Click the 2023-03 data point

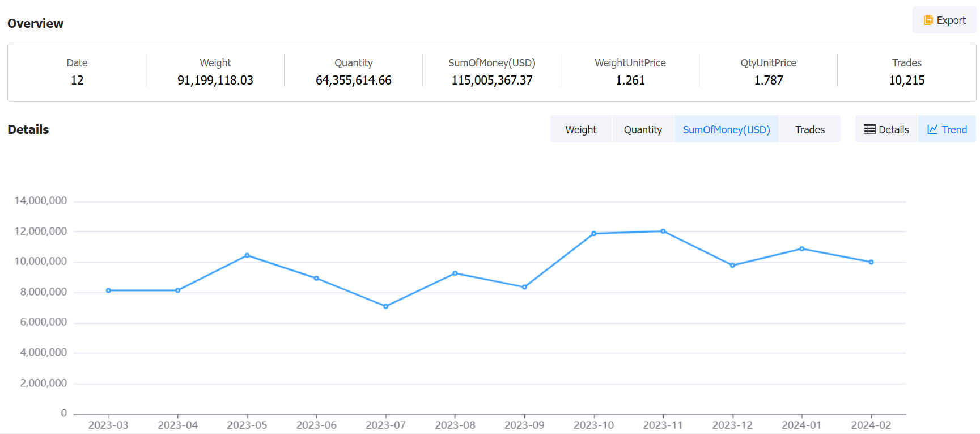coord(108,290)
